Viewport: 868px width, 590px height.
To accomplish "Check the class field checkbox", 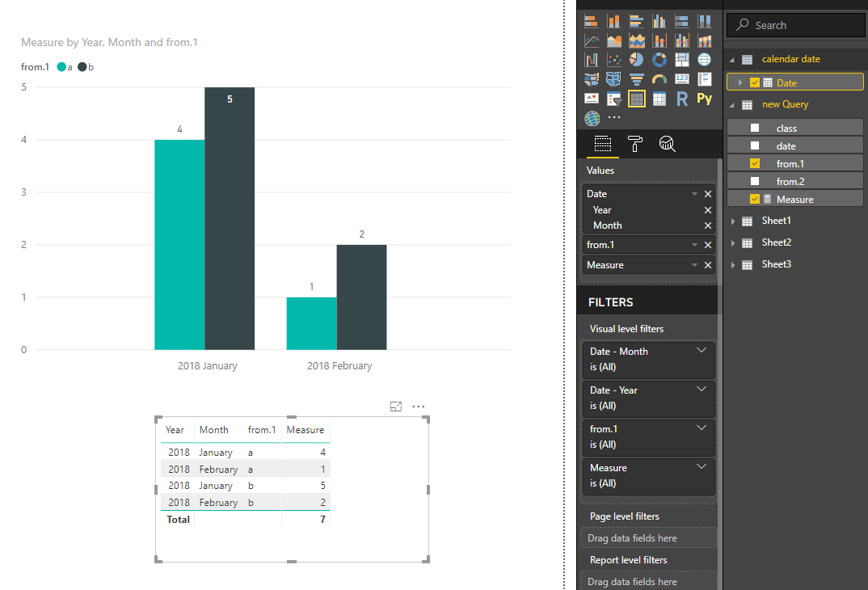I will point(755,128).
